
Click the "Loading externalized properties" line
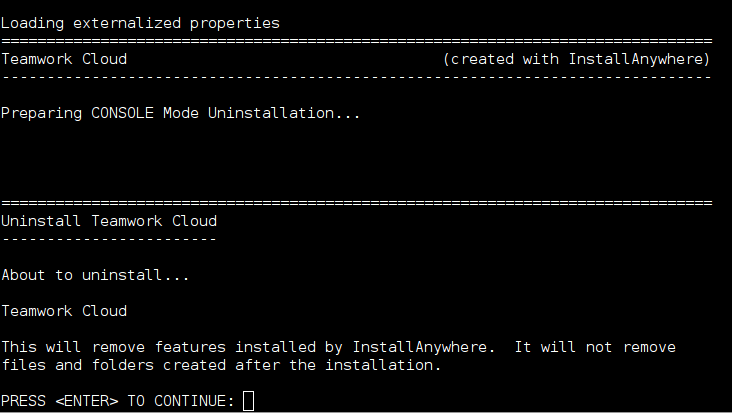tap(140, 22)
